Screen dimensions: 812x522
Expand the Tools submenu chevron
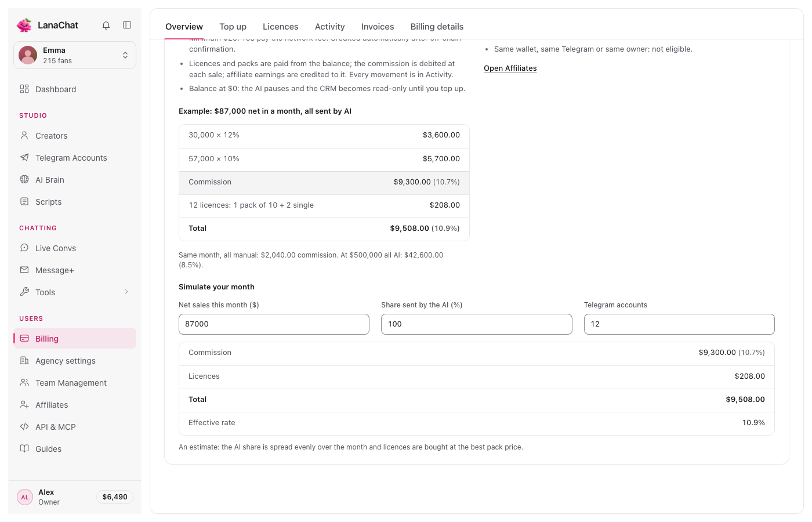tap(126, 292)
